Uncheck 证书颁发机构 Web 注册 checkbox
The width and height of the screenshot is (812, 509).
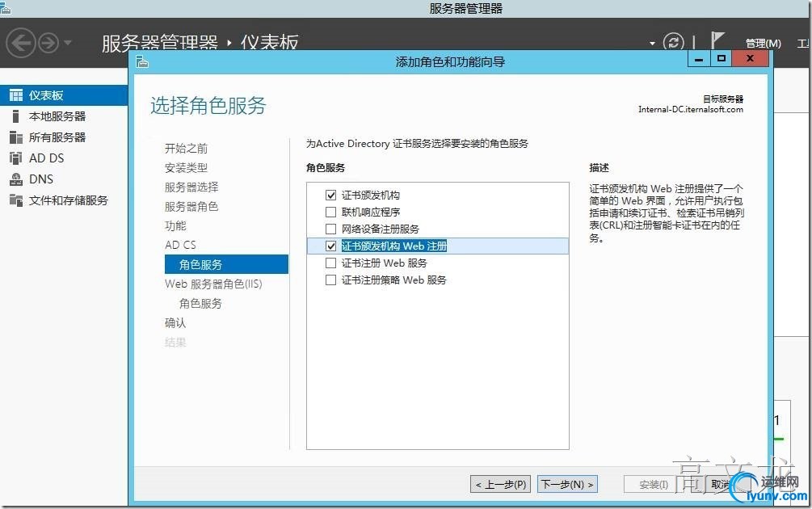(331, 246)
